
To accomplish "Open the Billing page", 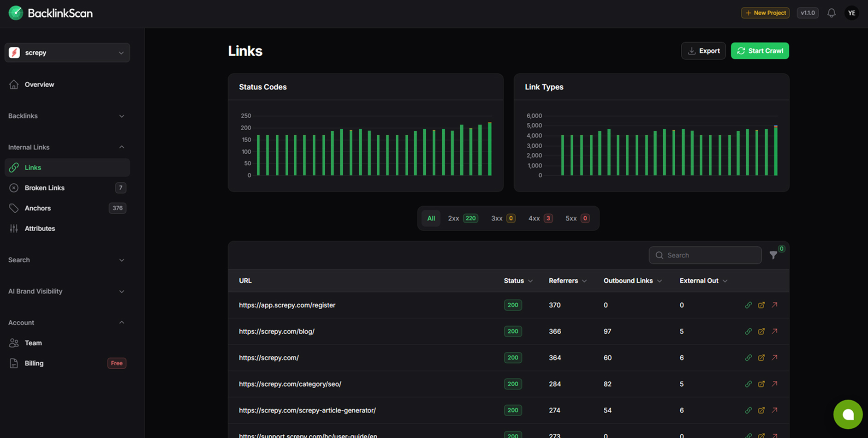I will click(x=67, y=363).
